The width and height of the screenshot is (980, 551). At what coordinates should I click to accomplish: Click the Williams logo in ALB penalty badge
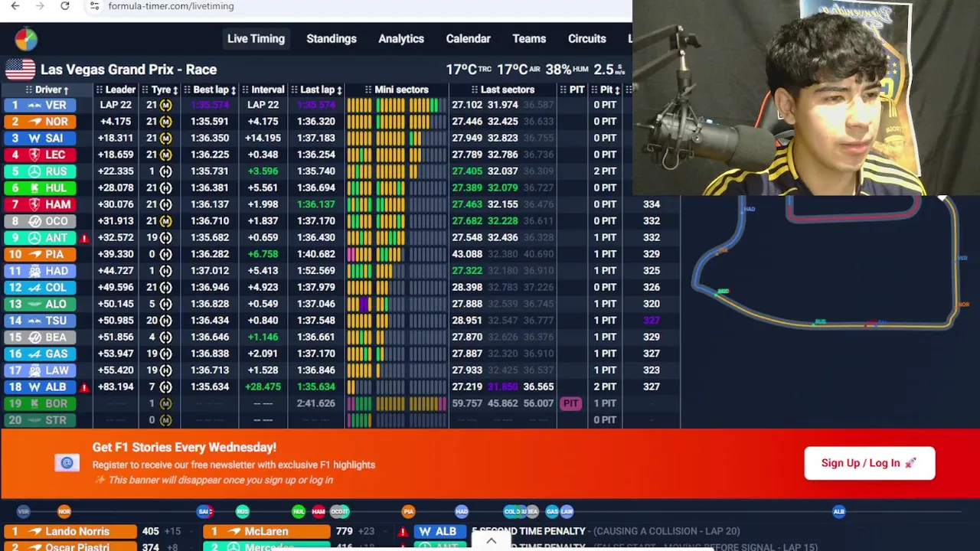tap(425, 531)
